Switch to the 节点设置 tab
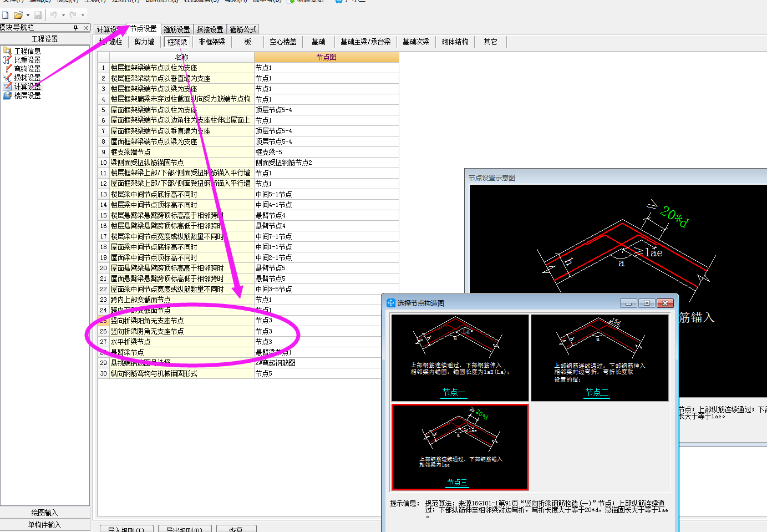The height and width of the screenshot is (532, 767). (x=144, y=28)
